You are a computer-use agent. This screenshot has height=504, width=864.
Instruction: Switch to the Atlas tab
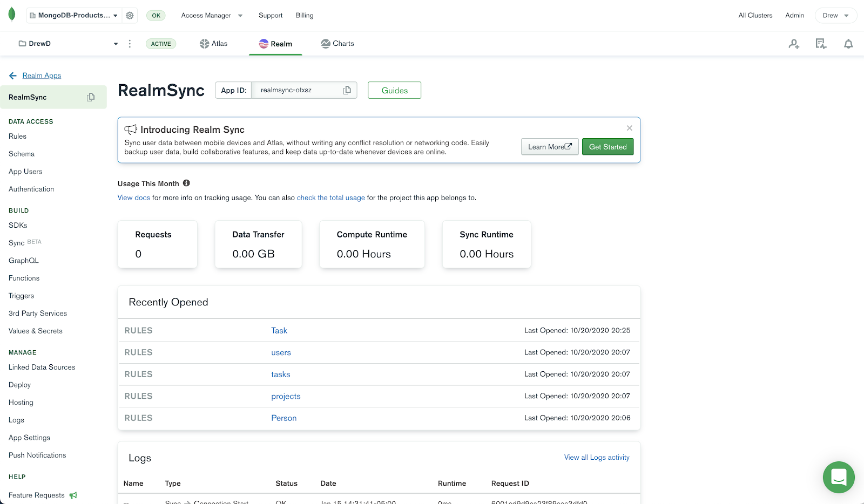point(214,44)
